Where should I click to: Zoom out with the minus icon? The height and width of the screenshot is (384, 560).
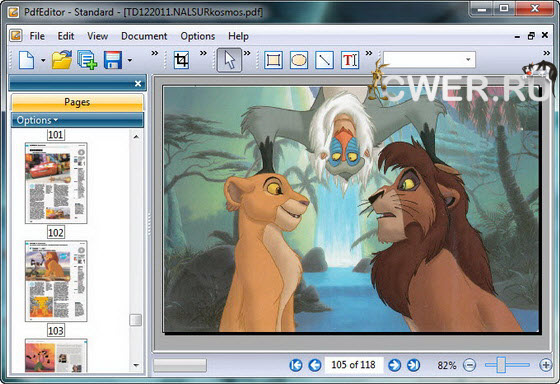click(x=470, y=365)
